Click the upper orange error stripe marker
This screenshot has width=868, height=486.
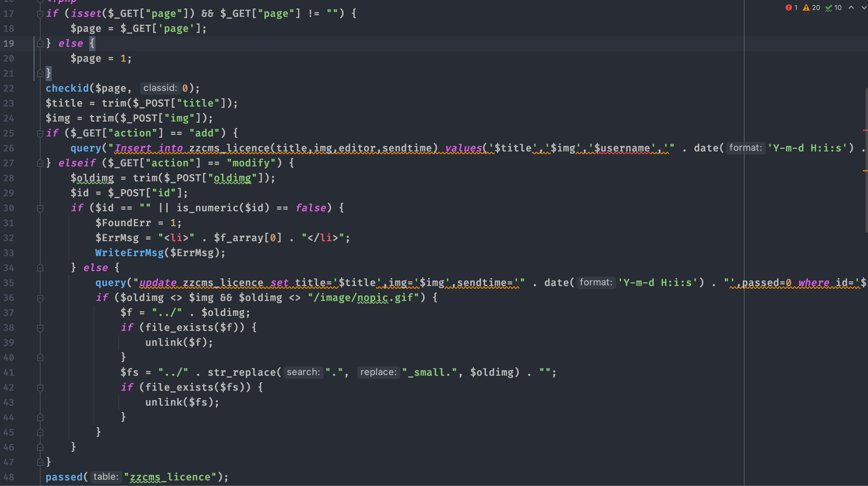click(x=865, y=130)
